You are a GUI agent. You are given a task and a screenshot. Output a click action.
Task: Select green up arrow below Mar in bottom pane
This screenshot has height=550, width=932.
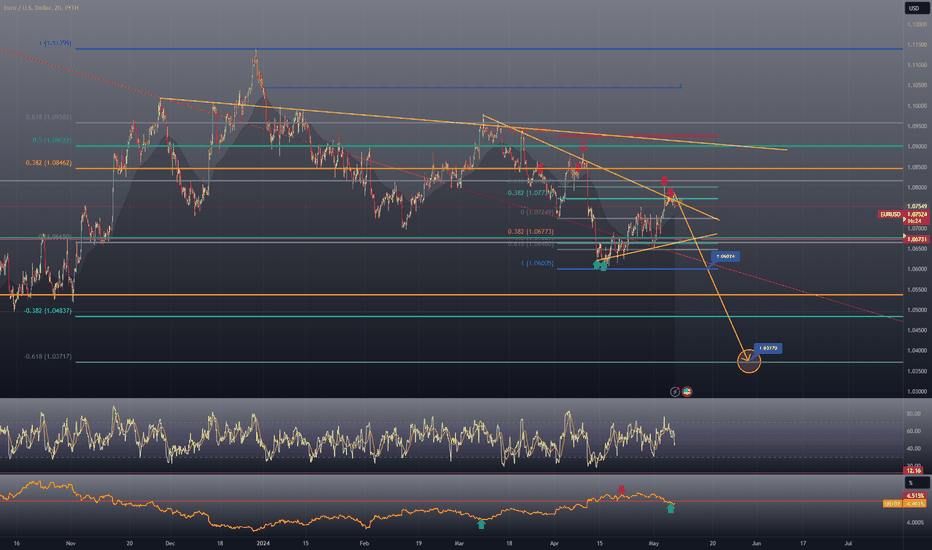[481, 524]
